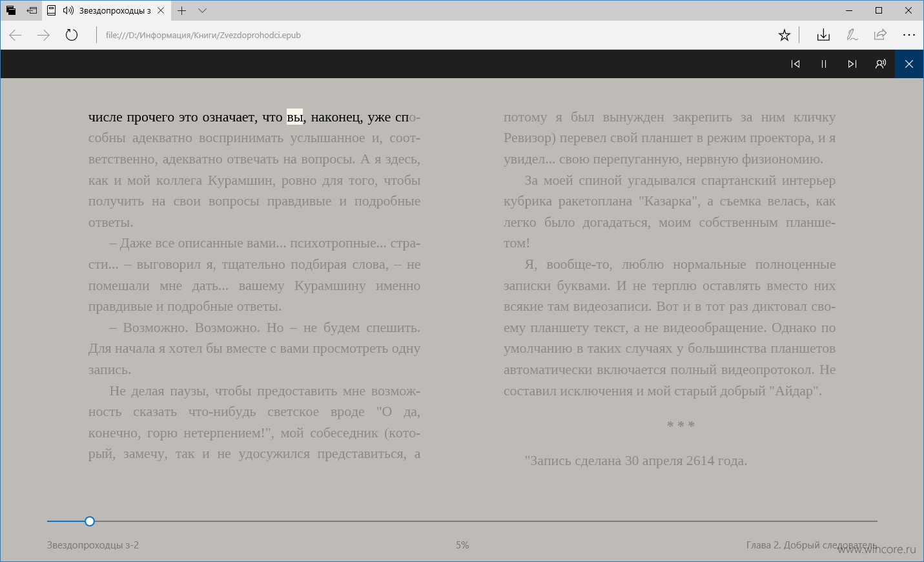Open Settings and more menu
Image resolution: width=924 pixels, height=562 pixels.
(x=909, y=35)
